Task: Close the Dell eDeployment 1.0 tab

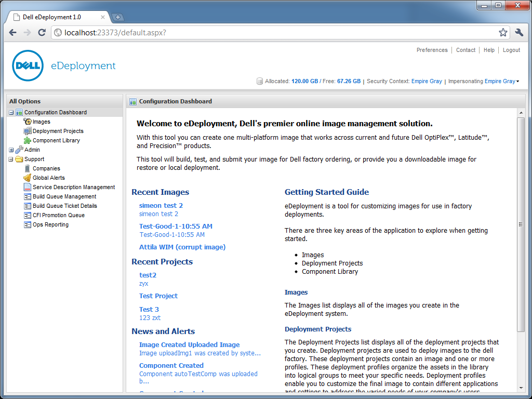Action: coord(103,17)
